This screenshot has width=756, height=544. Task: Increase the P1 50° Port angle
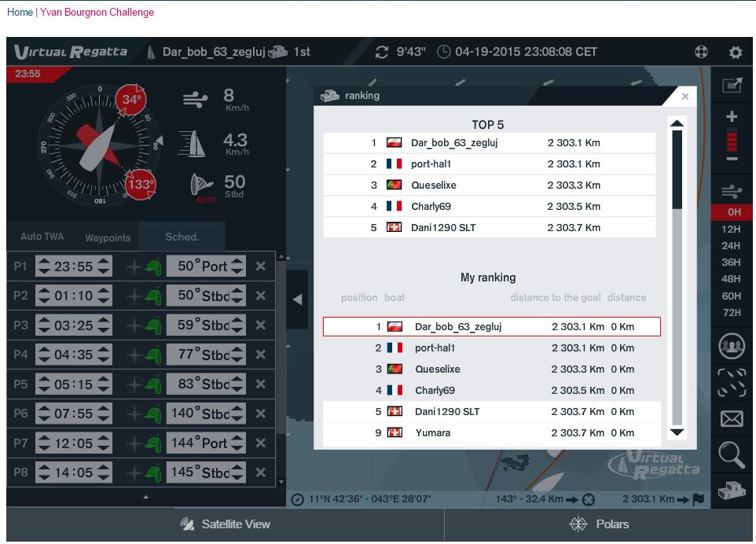pos(237,261)
